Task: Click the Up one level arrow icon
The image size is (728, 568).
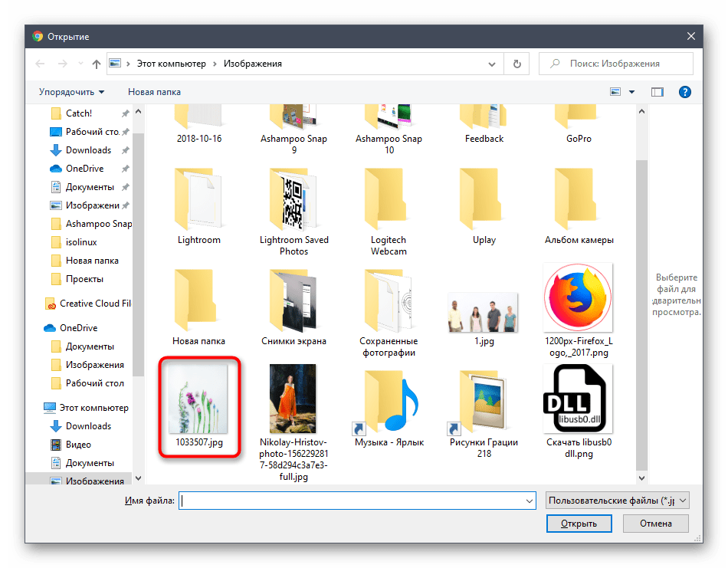Action: click(x=97, y=64)
